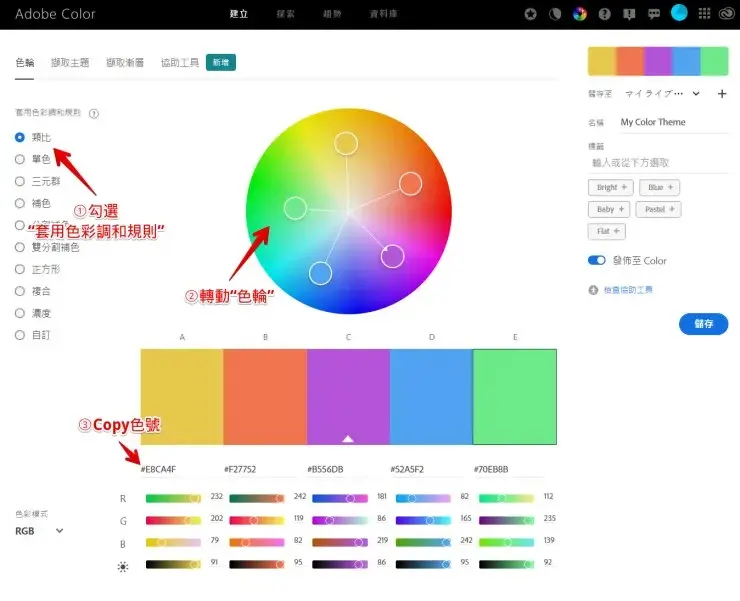
Task: Select the 複合 harmony rule
Action: (20, 291)
